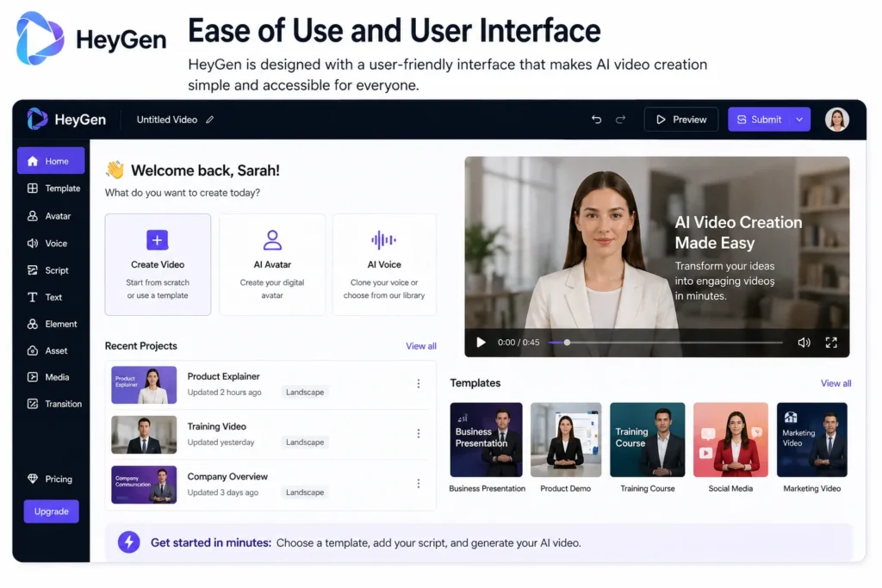
Task: Play the preview video
Action: (x=481, y=343)
